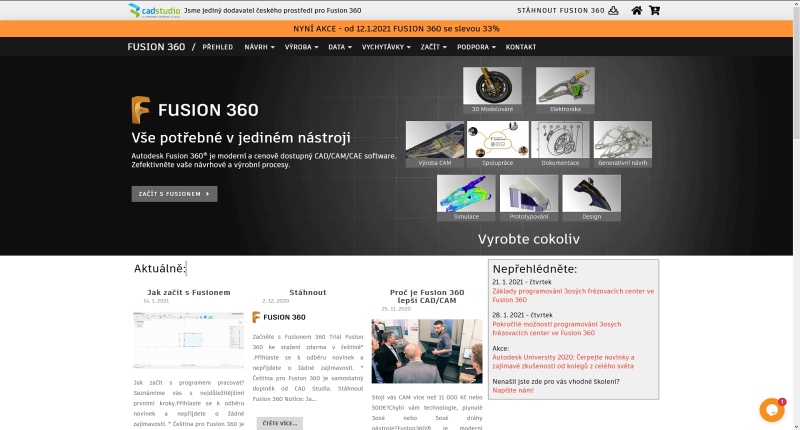
Task: Open the Simulace tile
Action: click(x=466, y=198)
